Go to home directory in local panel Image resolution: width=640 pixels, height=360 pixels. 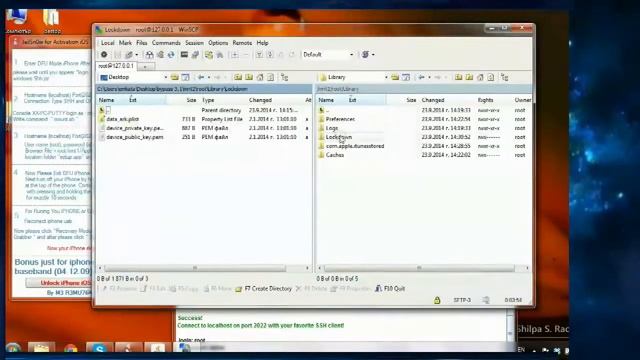(x=260, y=77)
